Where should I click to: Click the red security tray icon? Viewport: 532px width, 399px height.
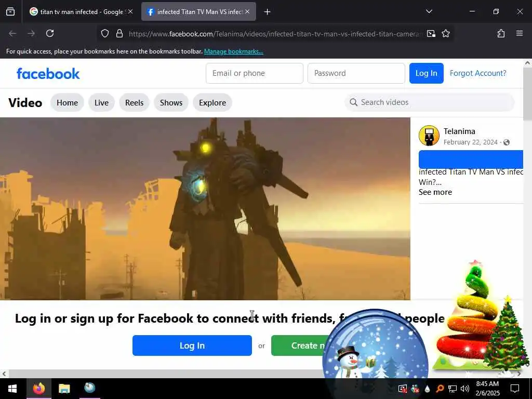pos(403,389)
